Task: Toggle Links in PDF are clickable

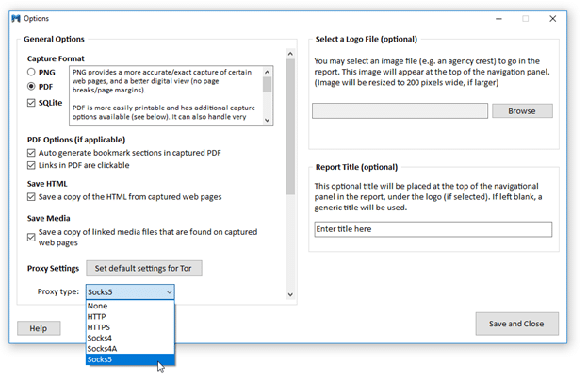Action: click(31, 165)
